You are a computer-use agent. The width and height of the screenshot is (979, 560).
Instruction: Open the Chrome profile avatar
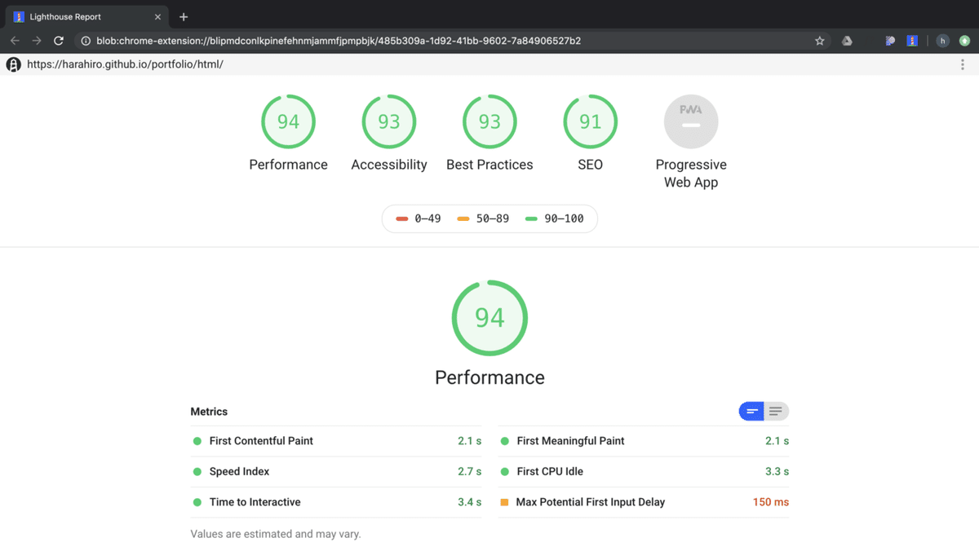tap(942, 41)
